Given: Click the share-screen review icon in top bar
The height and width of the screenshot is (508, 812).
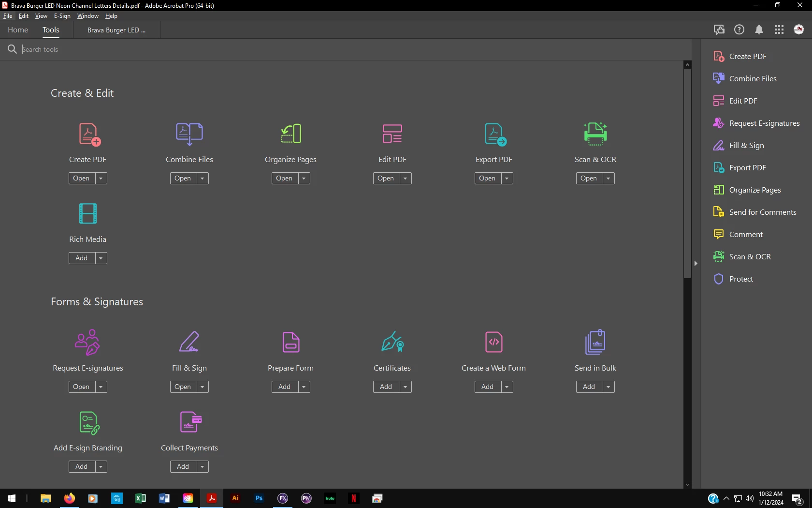Looking at the screenshot, I should (x=719, y=30).
